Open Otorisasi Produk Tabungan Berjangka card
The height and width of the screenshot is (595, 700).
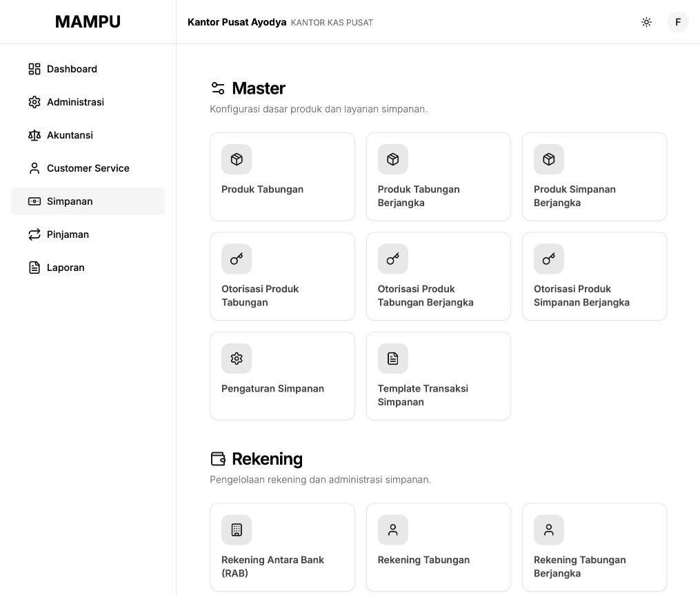tap(439, 276)
